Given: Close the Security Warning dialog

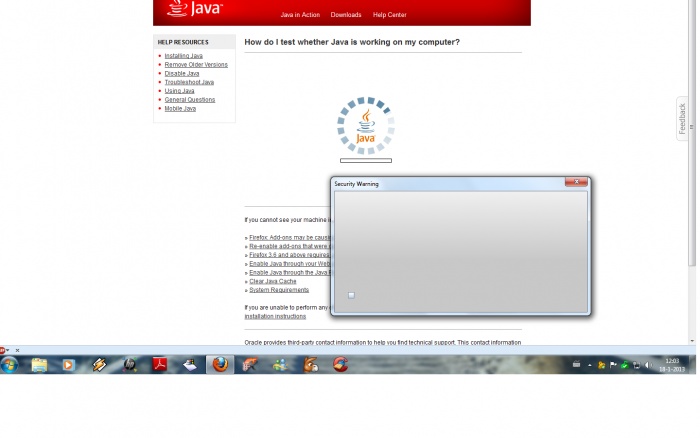Looking at the screenshot, I should click(x=576, y=182).
